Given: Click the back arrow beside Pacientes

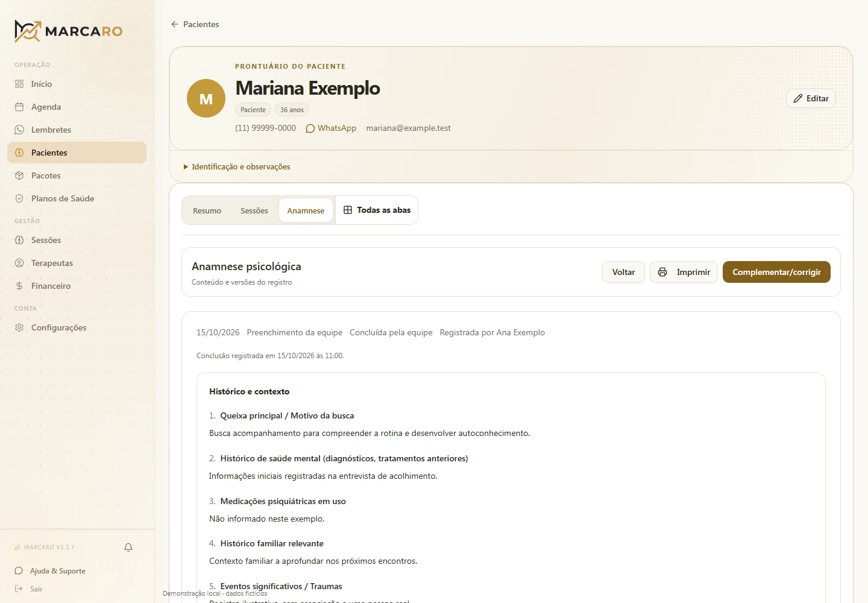Looking at the screenshot, I should (175, 24).
